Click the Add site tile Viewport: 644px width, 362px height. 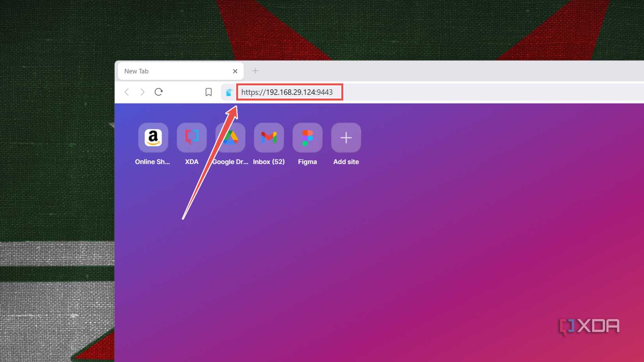pyautogui.click(x=346, y=137)
